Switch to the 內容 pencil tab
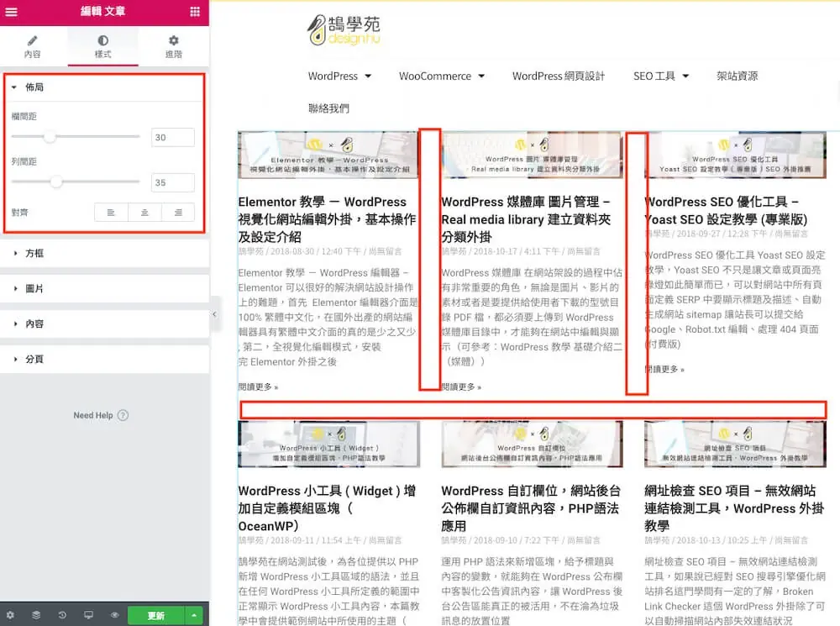Image resolution: width=840 pixels, height=626 pixels. [33, 46]
